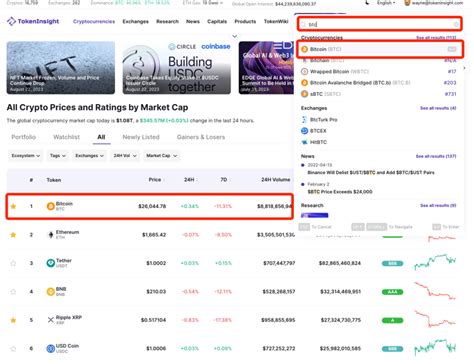Click Ethereum price $1,665.42

point(154,235)
